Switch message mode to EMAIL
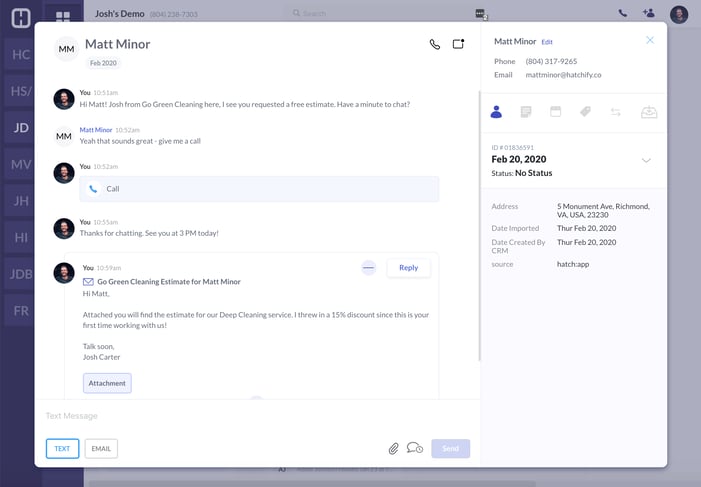The height and width of the screenshot is (487, 701). (x=101, y=449)
